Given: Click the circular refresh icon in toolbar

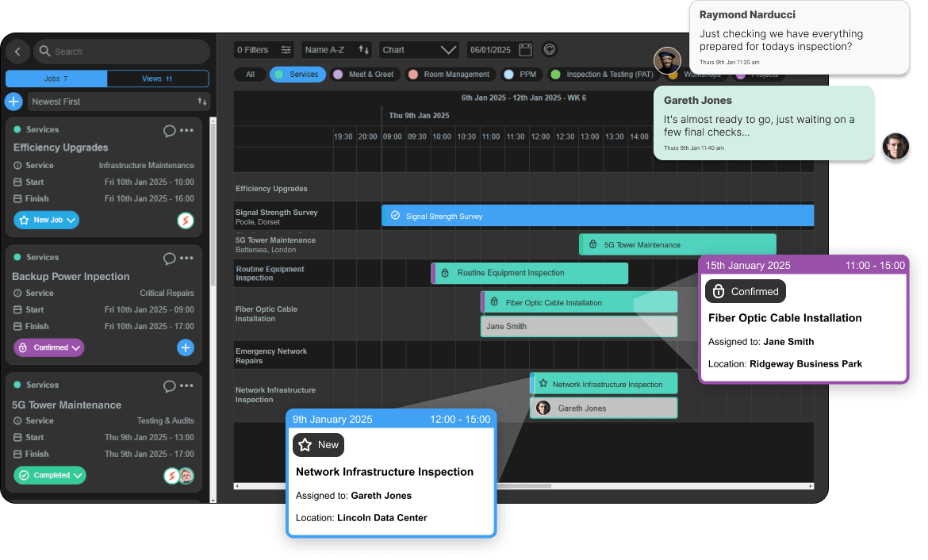Looking at the screenshot, I should click(x=549, y=50).
